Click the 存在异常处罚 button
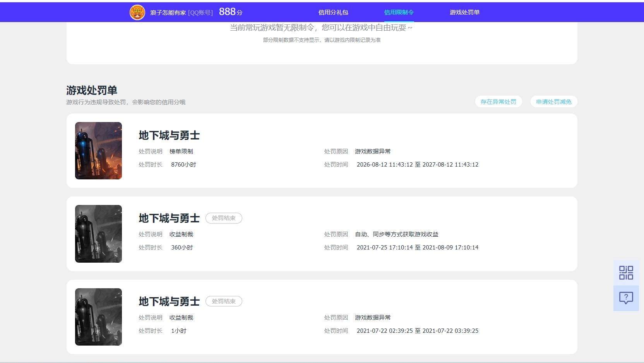 (x=498, y=102)
